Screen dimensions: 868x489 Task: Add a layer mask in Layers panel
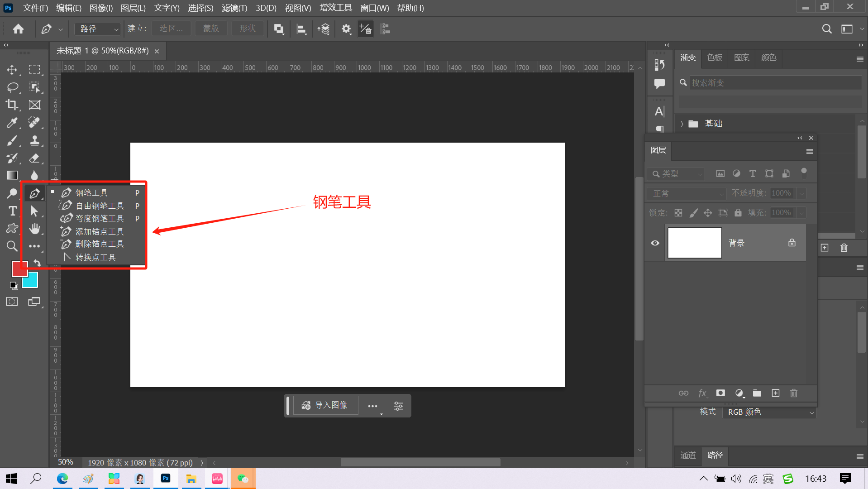[x=720, y=393]
